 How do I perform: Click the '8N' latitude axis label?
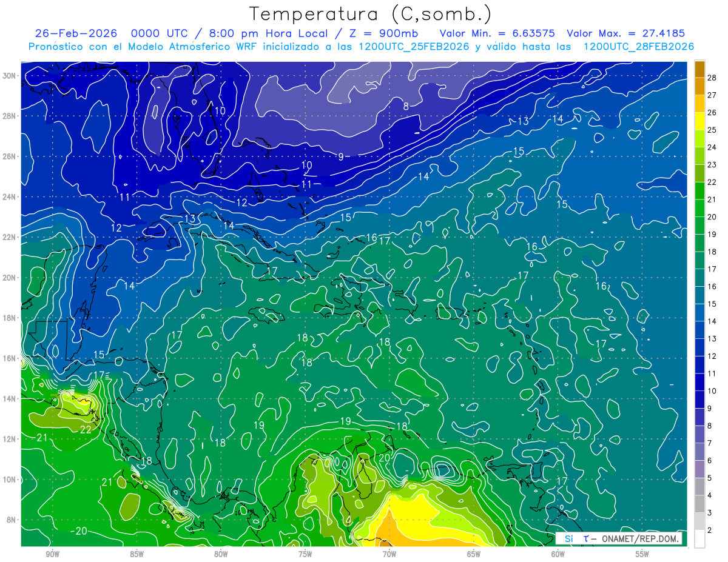11,520
